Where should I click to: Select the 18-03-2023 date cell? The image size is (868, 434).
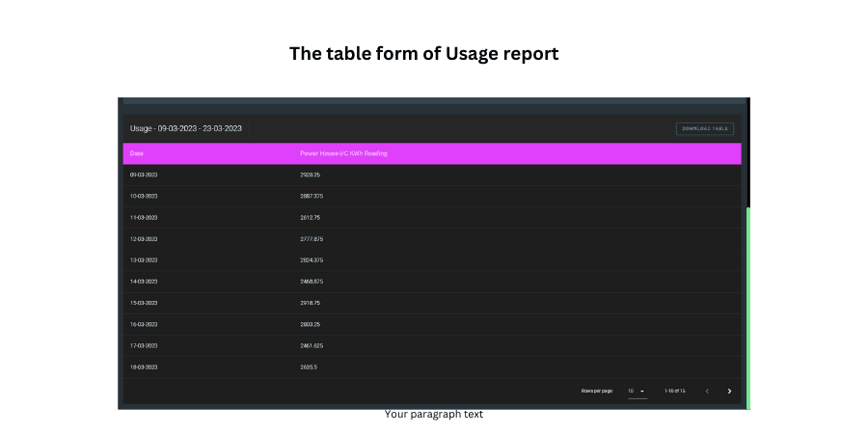pyautogui.click(x=144, y=367)
